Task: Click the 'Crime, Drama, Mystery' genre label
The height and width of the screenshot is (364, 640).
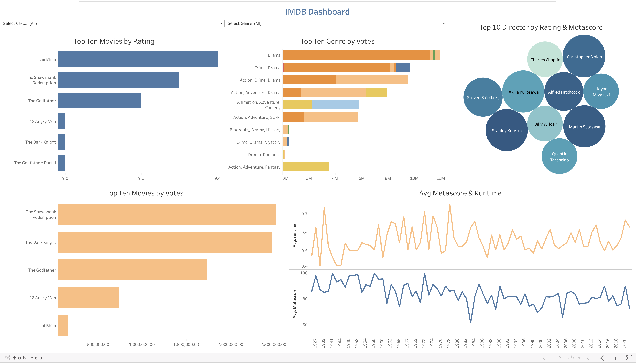Action: [x=258, y=142]
